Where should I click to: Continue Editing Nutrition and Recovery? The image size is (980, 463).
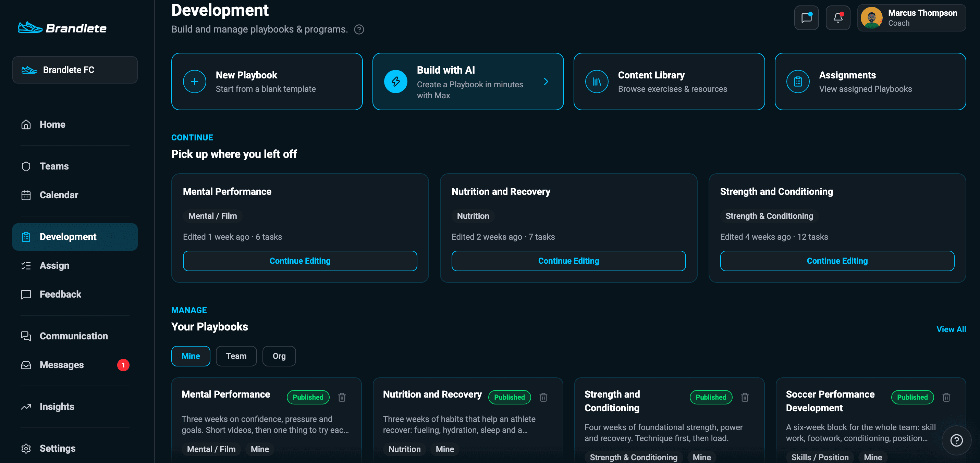[568, 261]
